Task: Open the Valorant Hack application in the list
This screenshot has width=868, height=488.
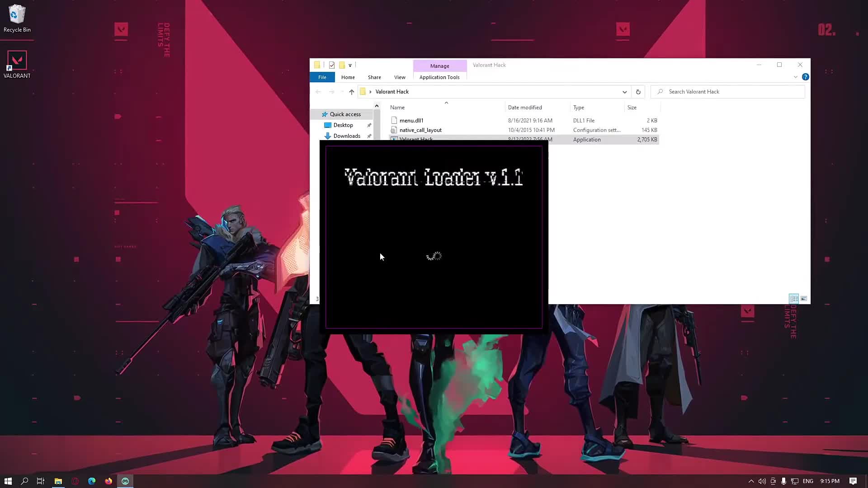Action: coord(415,139)
